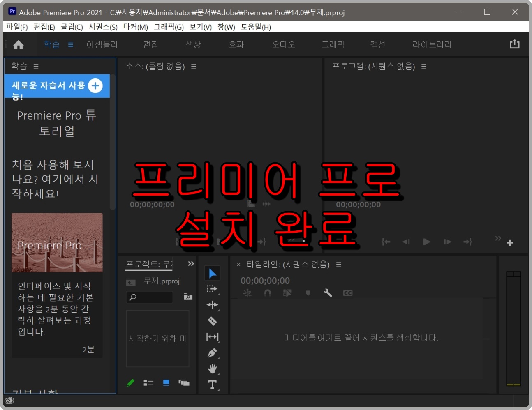Select the Pen tool

click(213, 353)
